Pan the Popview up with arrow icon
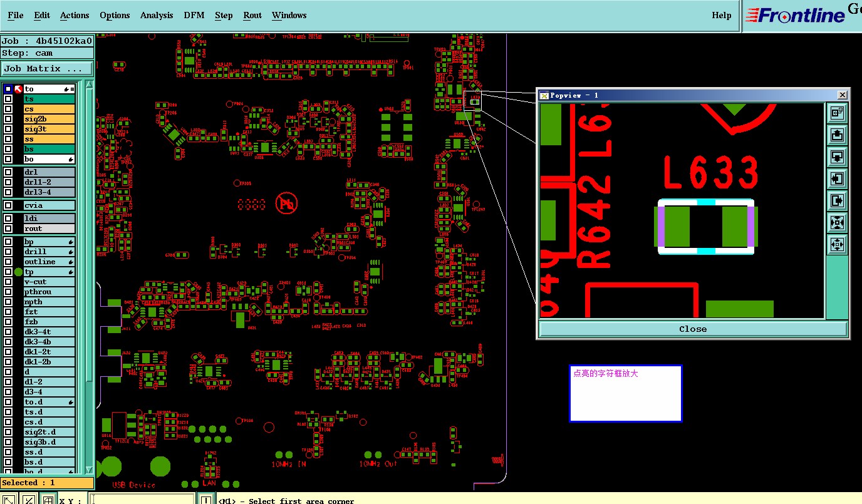The height and width of the screenshot is (504, 862). pyautogui.click(x=838, y=135)
